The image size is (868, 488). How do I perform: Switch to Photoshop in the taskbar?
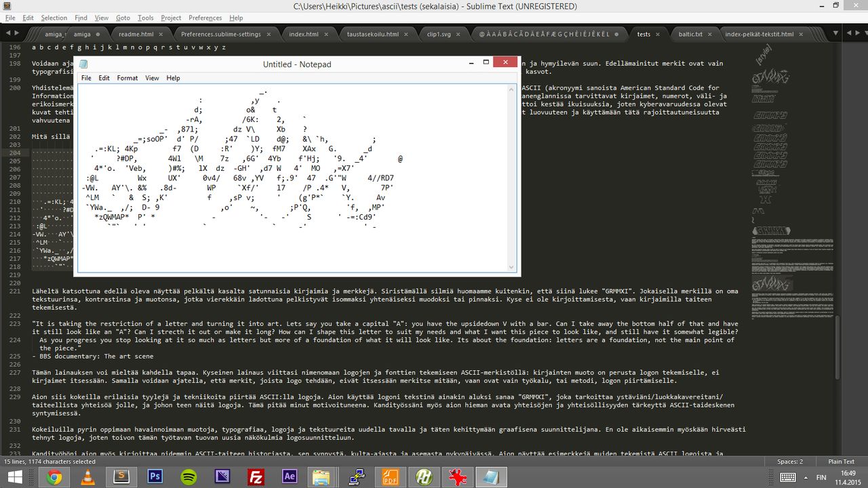pyautogui.click(x=155, y=476)
